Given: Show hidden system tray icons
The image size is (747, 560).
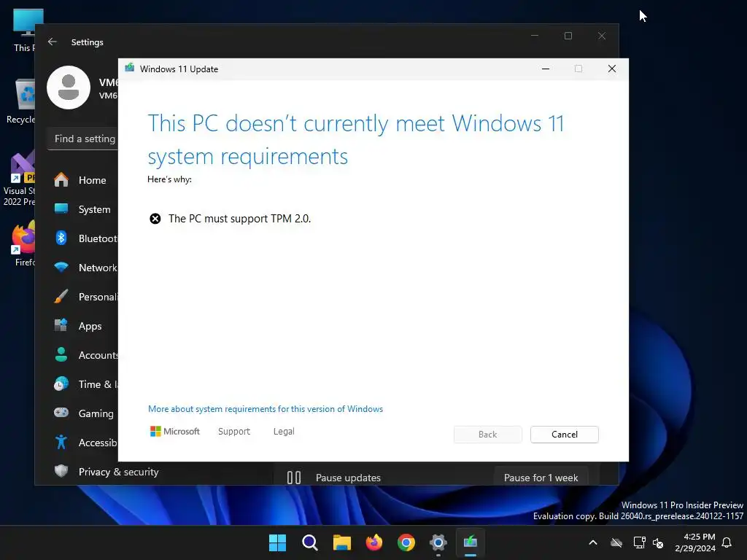Looking at the screenshot, I should click(593, 542).
